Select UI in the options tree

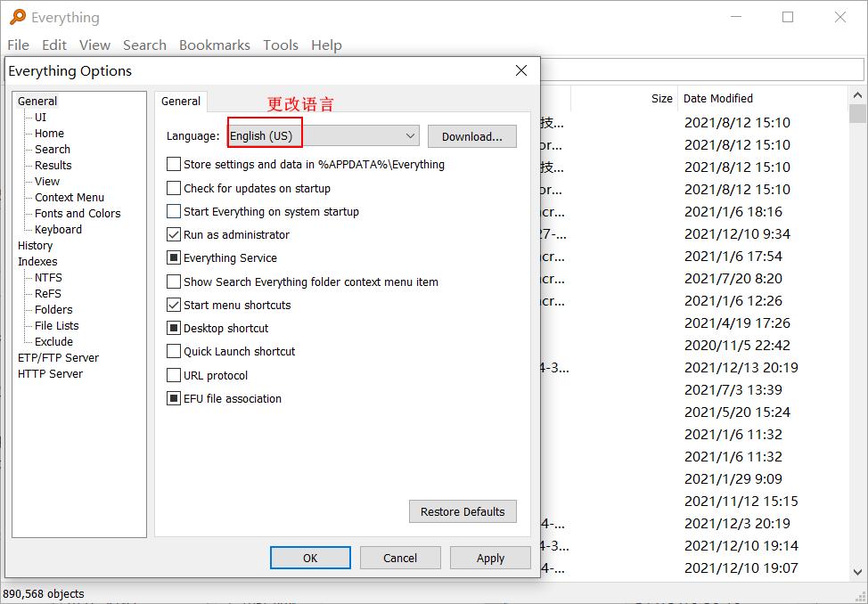tap(40, 117)
